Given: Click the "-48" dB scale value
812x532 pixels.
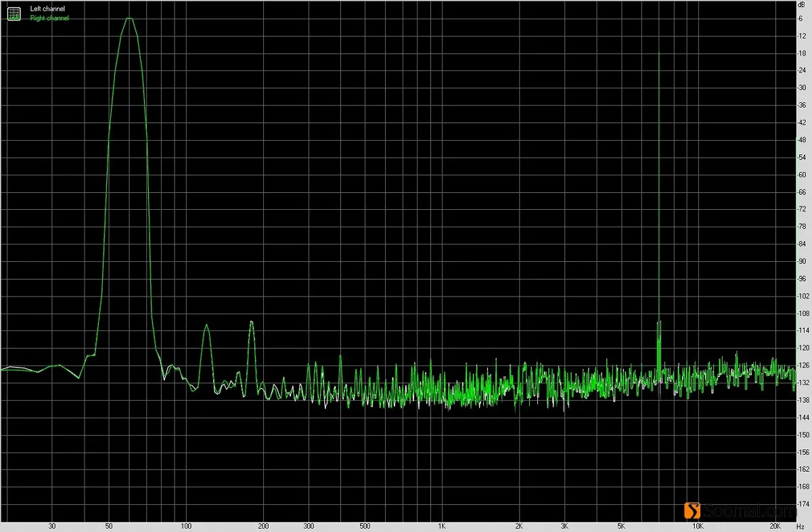Looking at the screenshot, I should pyautogui.click(x=802, y=140).
